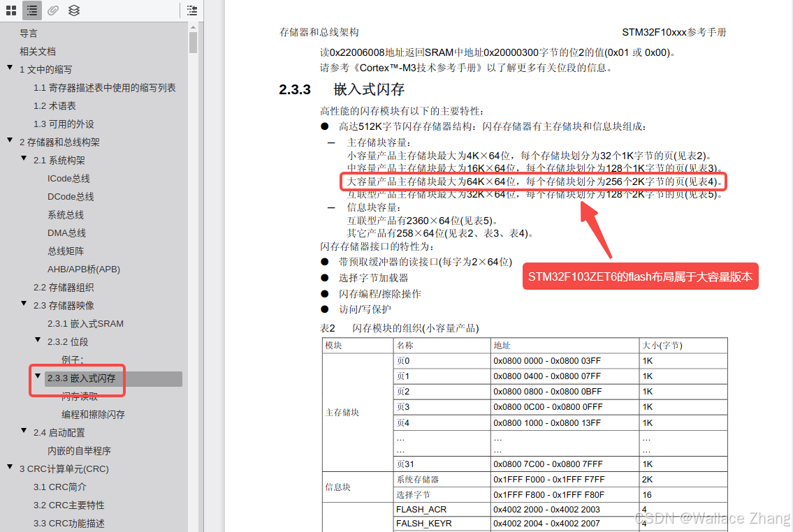Click the 'STM32F10xxx参考手册' page header text
The width and height of the screenshot is (793, 532).
[x=674, y=32]
